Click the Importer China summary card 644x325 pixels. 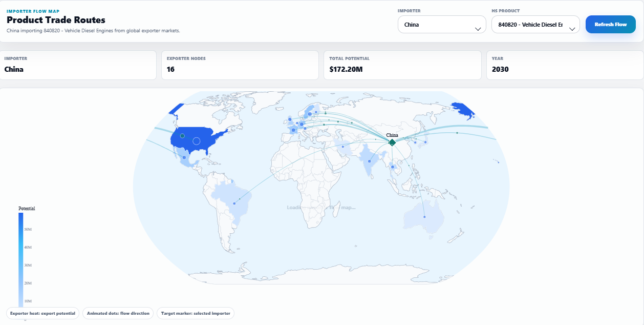(x=78, y=65)
